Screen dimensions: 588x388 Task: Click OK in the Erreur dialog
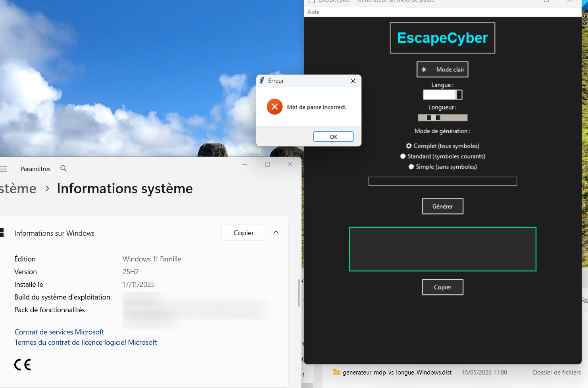[333, 137]
